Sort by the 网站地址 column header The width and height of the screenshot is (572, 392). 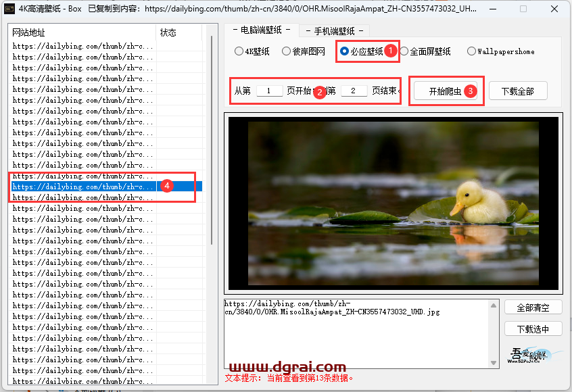tap(81, 32)
